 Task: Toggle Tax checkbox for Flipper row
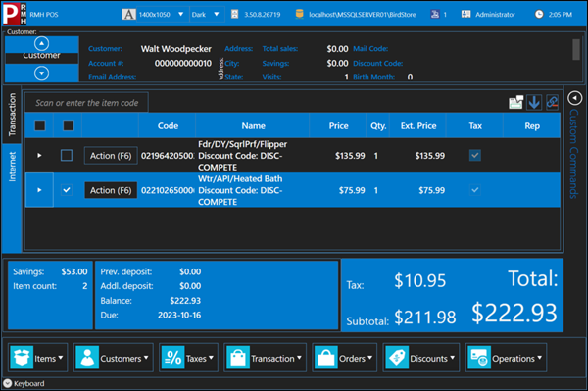[x=474, y=155]
